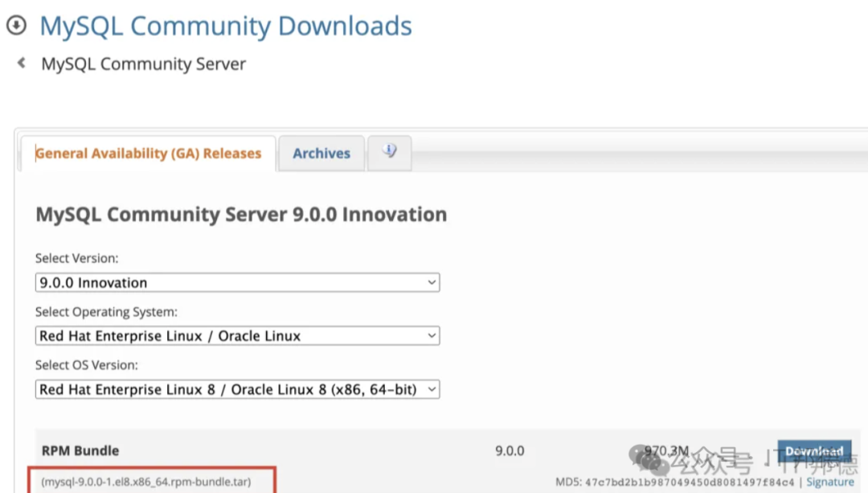
Task: Switch to the Archives tab
Action: [321, 153]
